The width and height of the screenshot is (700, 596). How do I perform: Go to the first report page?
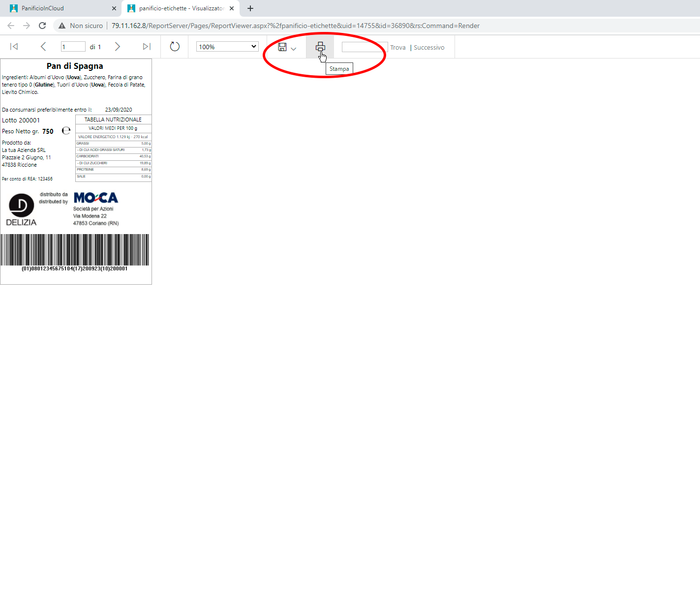(14, 46)
